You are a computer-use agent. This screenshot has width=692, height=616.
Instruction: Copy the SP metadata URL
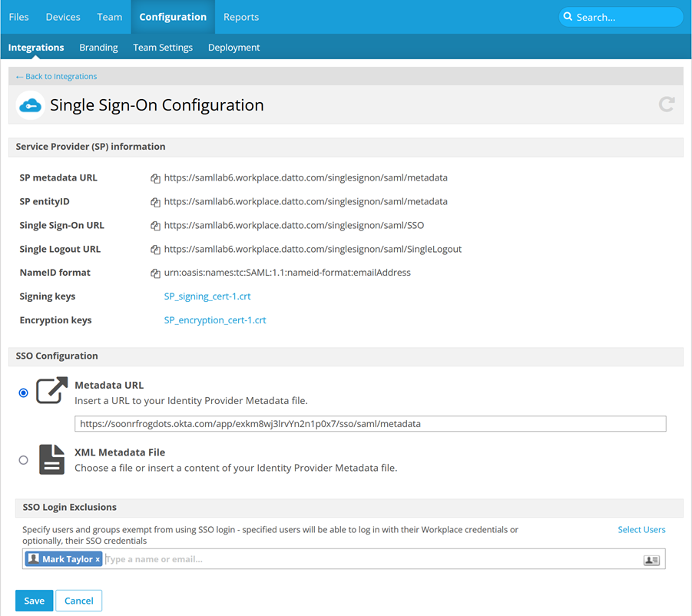coord(155,178)
